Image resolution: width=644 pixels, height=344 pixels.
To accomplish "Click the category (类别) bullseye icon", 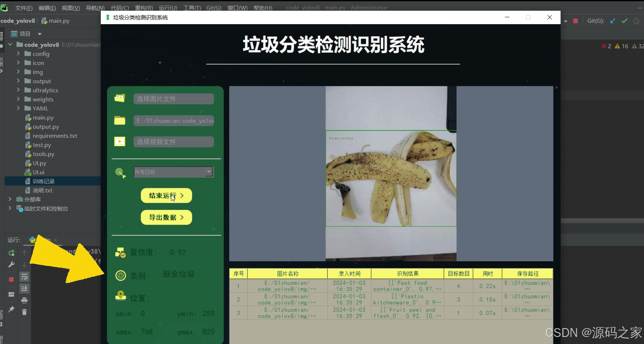I will 121,276.
